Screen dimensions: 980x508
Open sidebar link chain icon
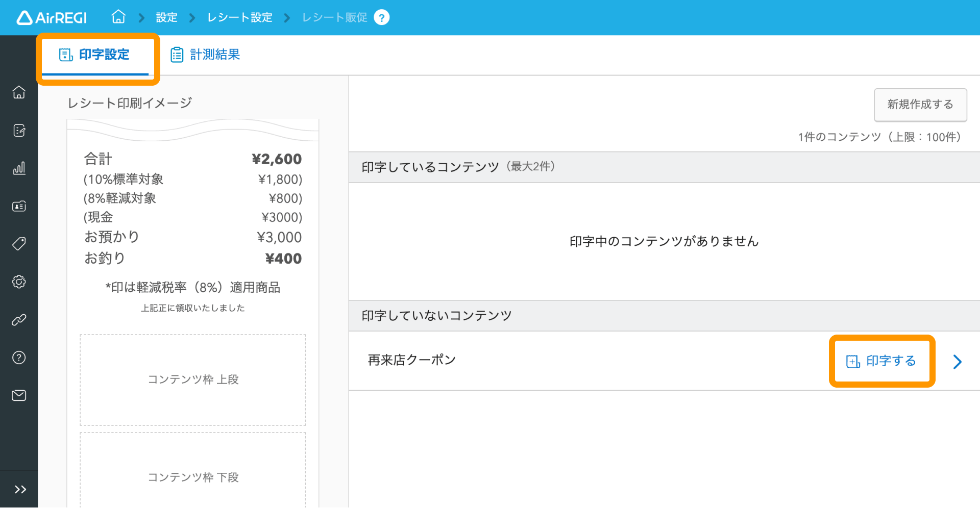click(x=19, y=320)
